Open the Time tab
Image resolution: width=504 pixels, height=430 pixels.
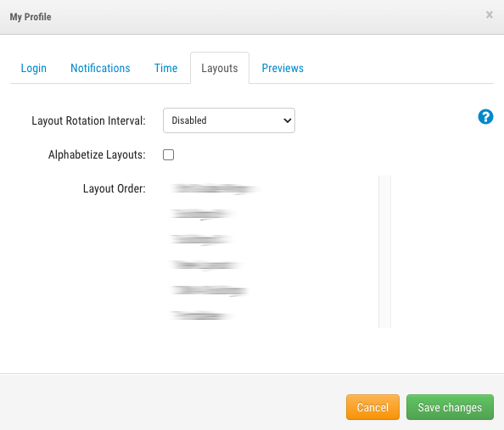[x=165, y=68]
